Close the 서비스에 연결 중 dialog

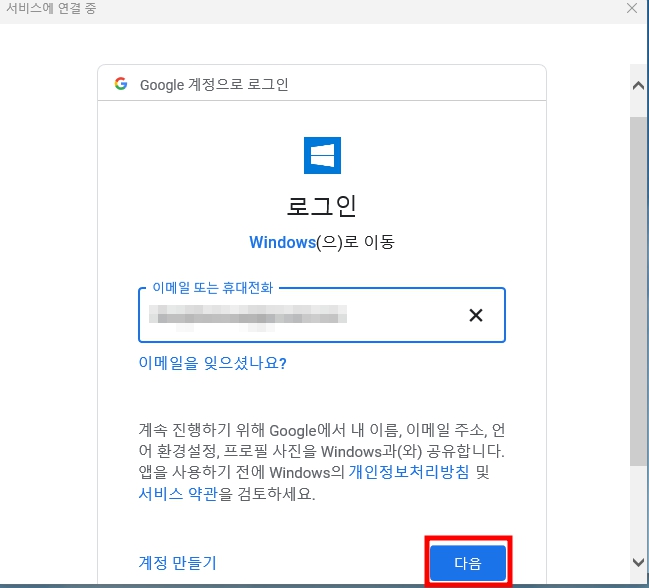tap(632, 8)
